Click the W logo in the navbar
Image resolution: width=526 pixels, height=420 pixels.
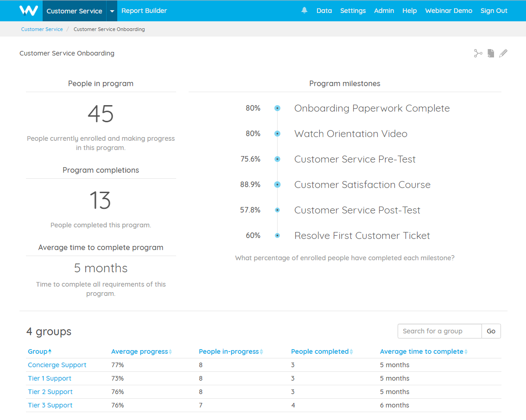28,10
